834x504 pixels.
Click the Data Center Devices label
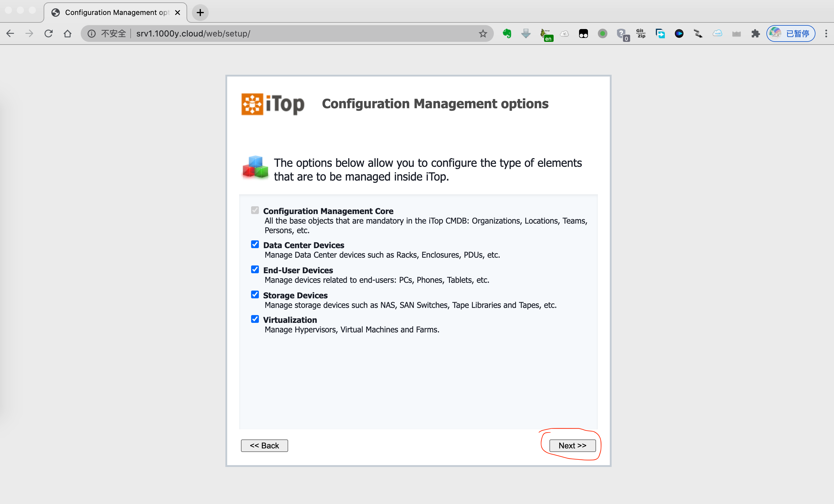[304, 245]
